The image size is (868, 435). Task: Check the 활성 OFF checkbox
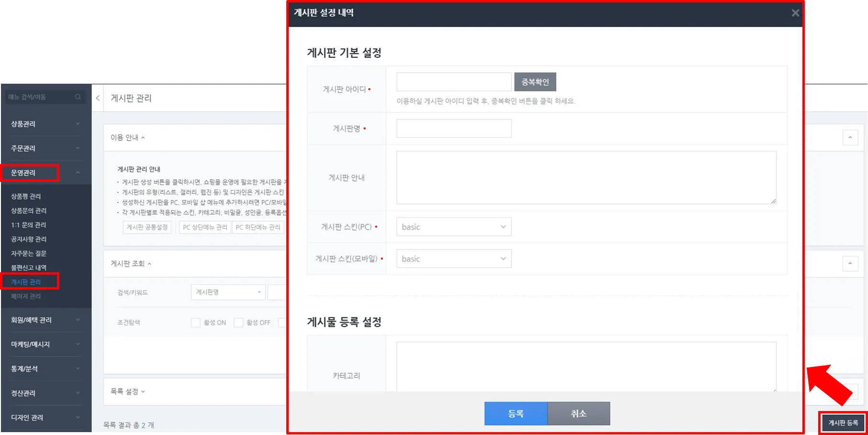(238, 323)
